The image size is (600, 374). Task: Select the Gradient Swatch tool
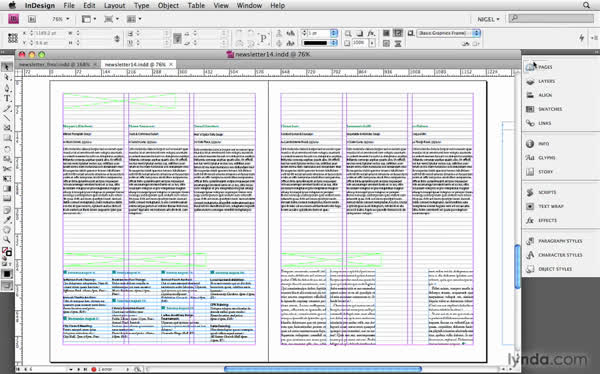click(7, 189)
